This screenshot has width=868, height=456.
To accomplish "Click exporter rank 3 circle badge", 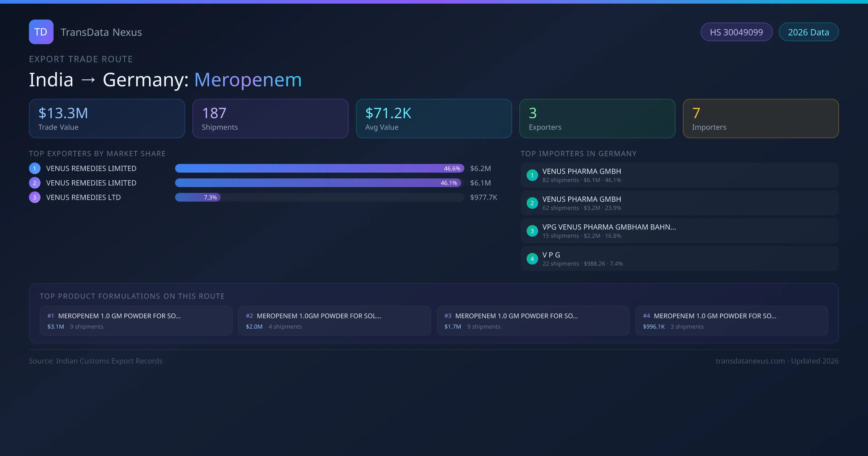I will (35, 197).
